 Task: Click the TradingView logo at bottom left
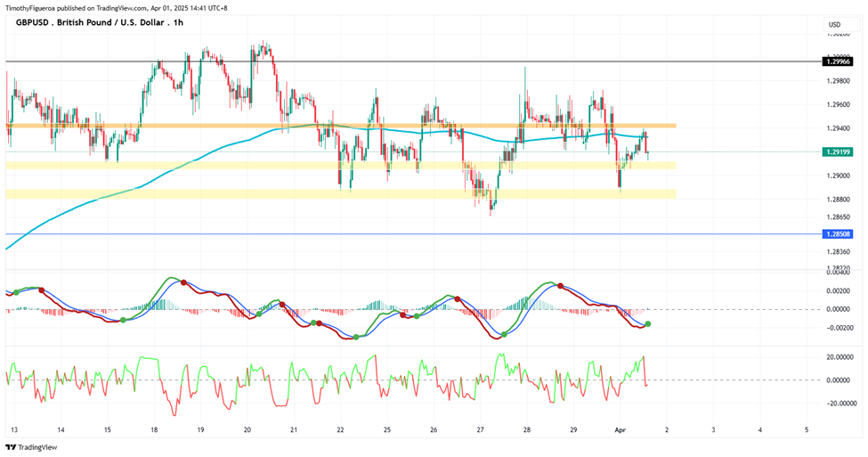point(31,447)
